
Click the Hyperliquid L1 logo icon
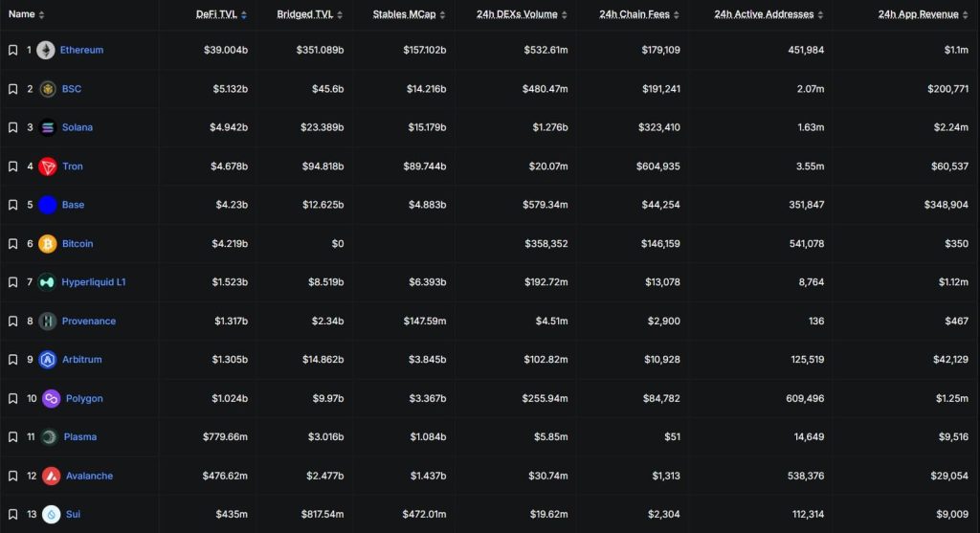click(47, 282)
